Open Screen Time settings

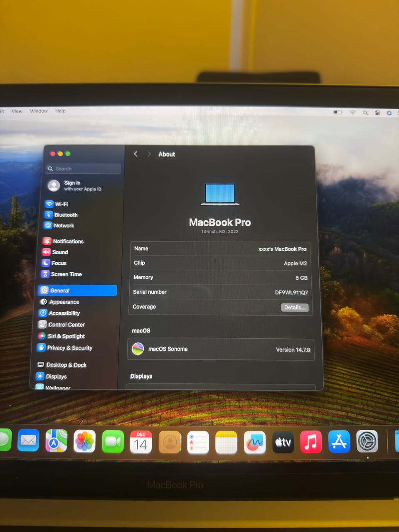pyautogui.click(x=62, y=274)
